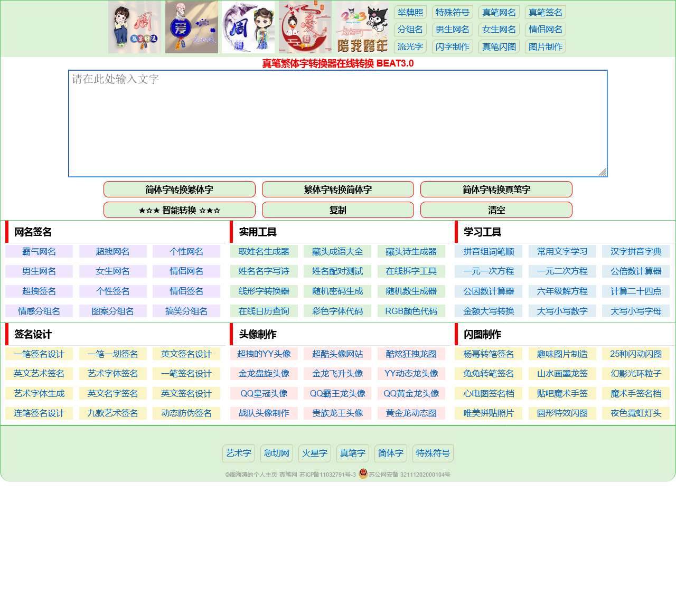Open the '一笔一划签名' link
676x616 pixels.
coord(112,354)
